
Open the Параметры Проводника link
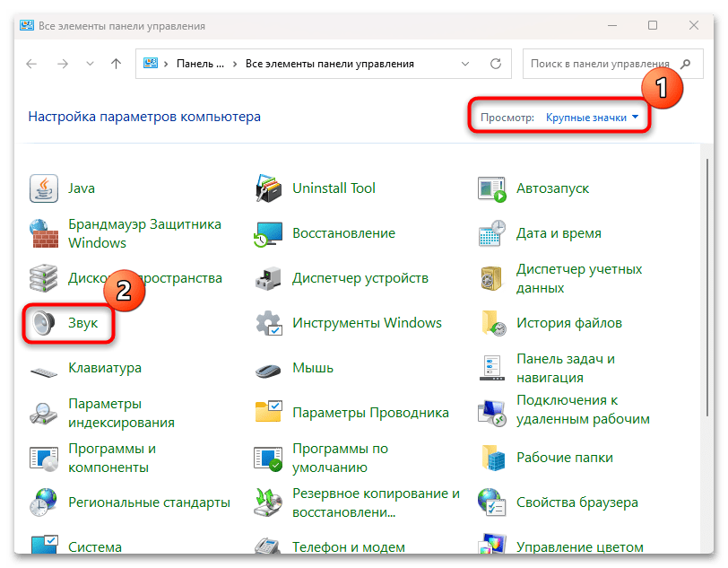click(x=370, y=413)
